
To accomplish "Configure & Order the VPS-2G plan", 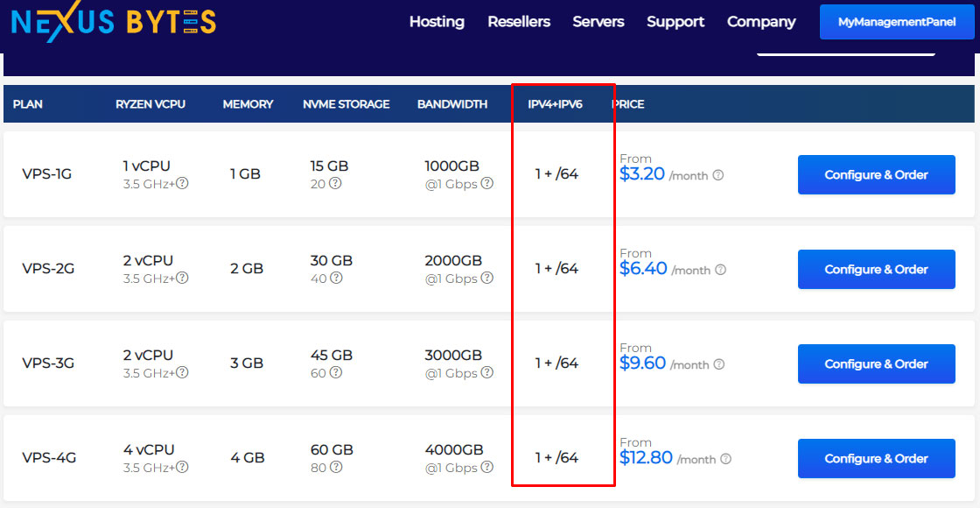I will pyautogui.click(x=876, y=269).
